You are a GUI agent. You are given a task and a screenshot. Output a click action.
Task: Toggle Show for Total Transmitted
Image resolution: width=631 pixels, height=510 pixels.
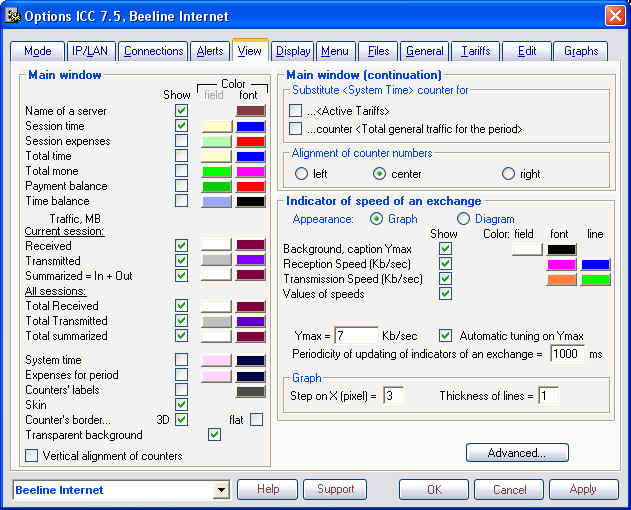click(x=181, y=321)
